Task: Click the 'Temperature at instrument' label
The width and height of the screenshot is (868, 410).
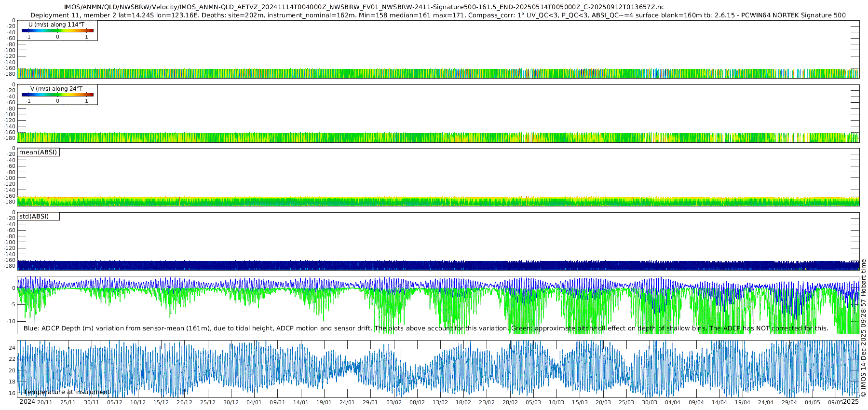Action: [x=67, y=392]
